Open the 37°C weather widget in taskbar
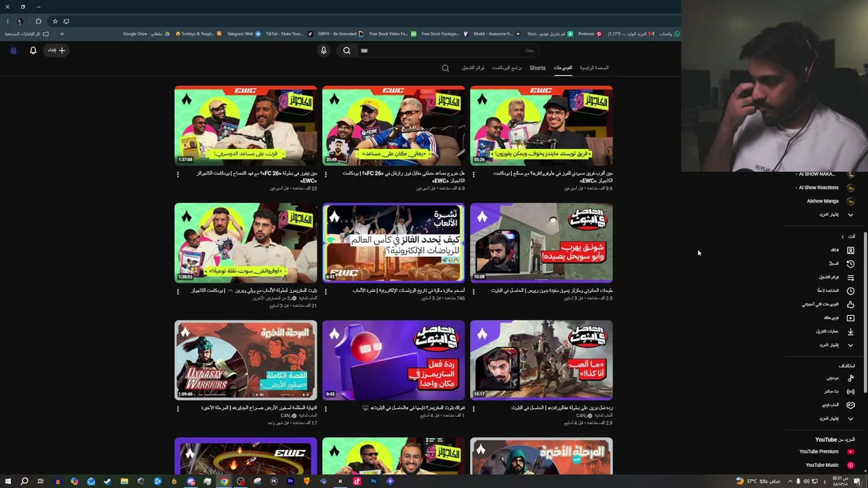The width and height of the screenshot is (868, 488). [757, 481]
